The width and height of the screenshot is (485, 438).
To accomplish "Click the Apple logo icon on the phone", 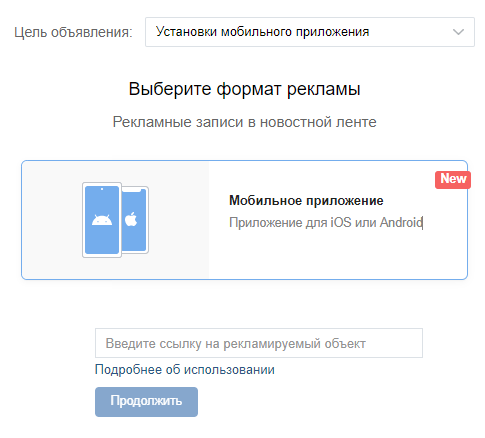I will tap(131, 219).
